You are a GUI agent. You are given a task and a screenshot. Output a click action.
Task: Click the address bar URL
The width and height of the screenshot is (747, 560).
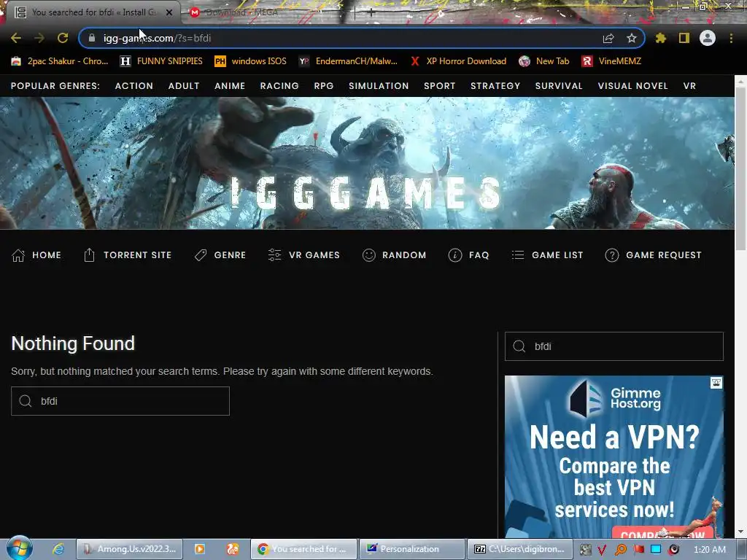158,38
